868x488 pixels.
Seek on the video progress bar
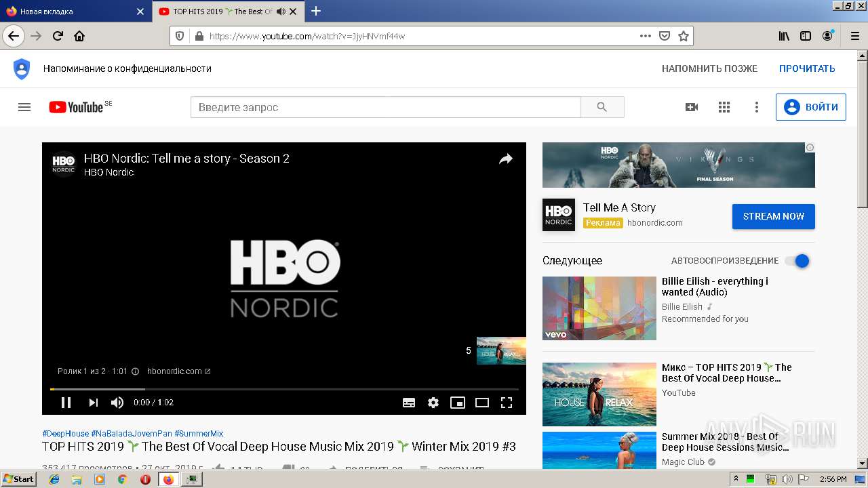284,389
